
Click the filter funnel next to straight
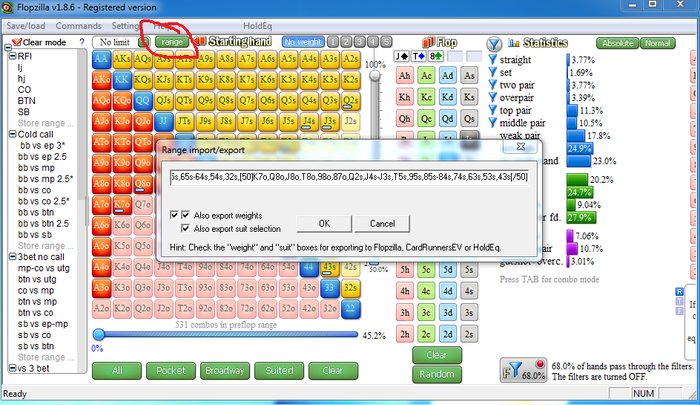(492, 59)
